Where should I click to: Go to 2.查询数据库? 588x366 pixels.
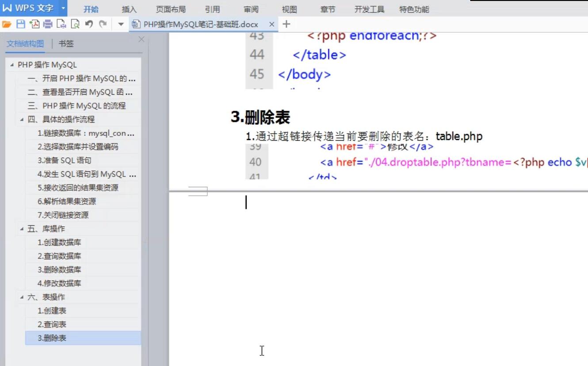tap(59, 256)
